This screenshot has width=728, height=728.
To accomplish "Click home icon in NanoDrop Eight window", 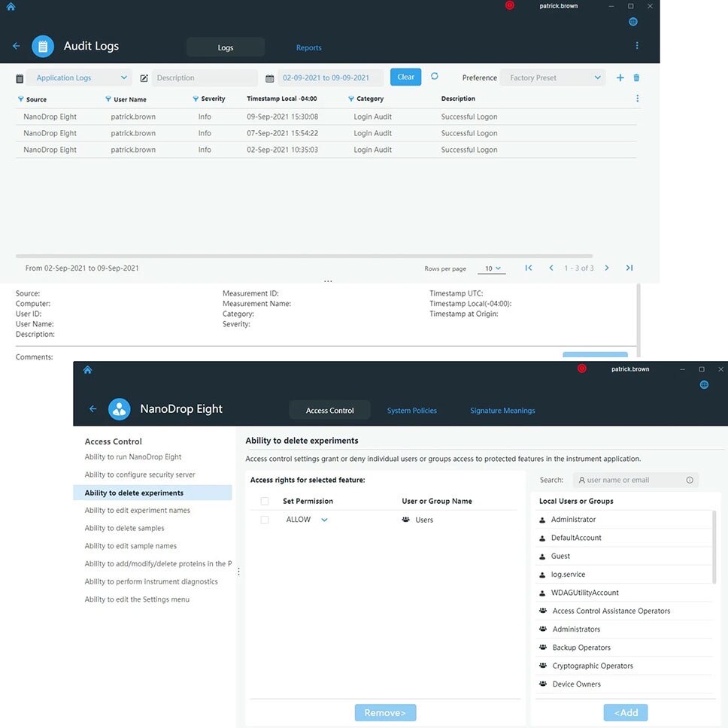I will coord(87,370).
